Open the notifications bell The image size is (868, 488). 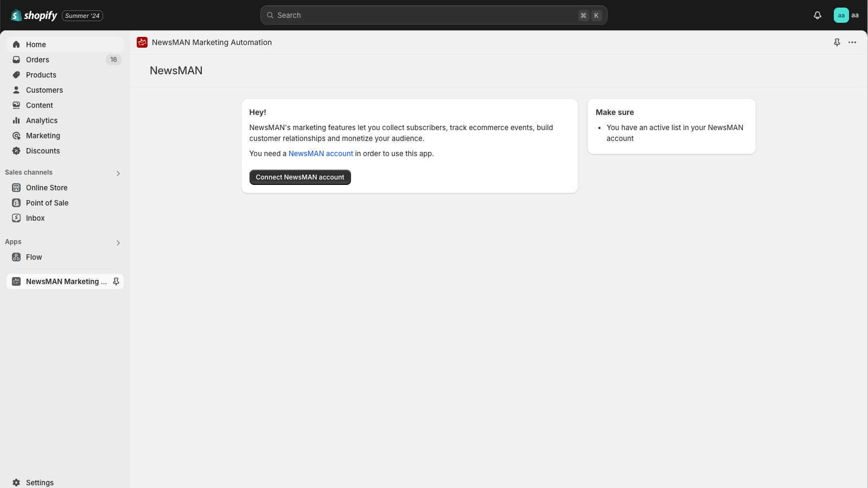point(818,15)
